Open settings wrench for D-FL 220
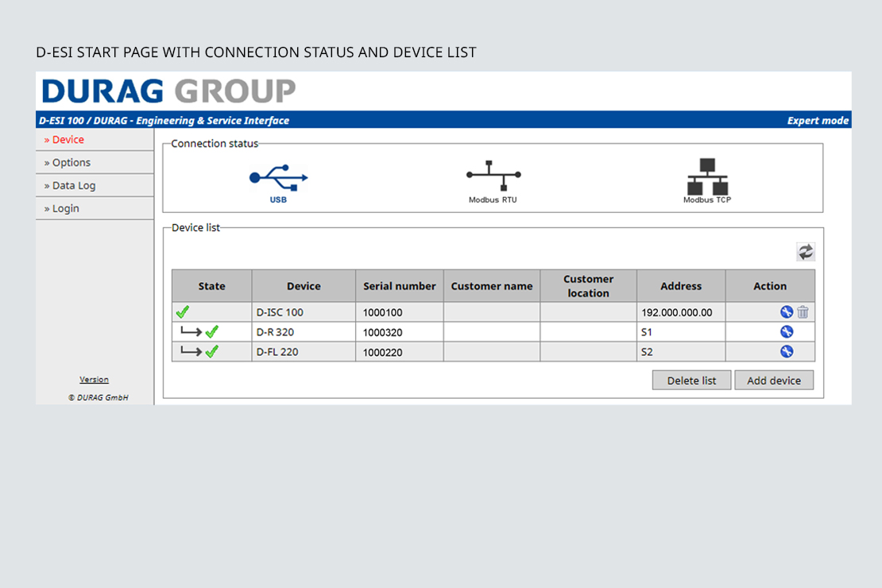Screen dimensions: 882x588 tap(787, 352)
